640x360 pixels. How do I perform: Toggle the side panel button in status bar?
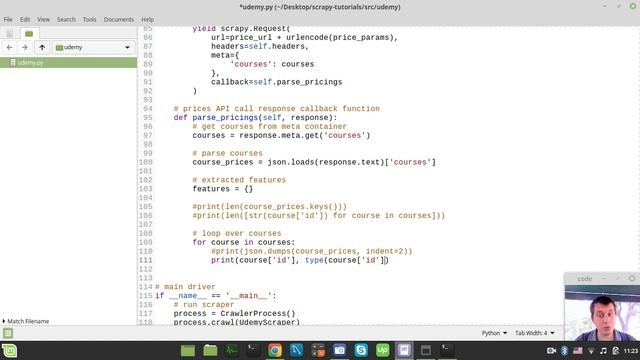click(x=8, y=333)
